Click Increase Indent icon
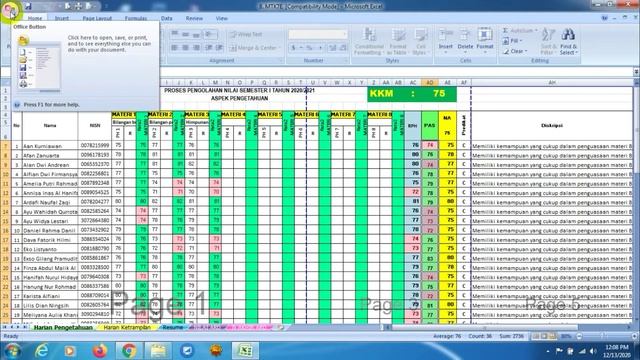Viewport: 640px width, 360px height. coord(219,48)
